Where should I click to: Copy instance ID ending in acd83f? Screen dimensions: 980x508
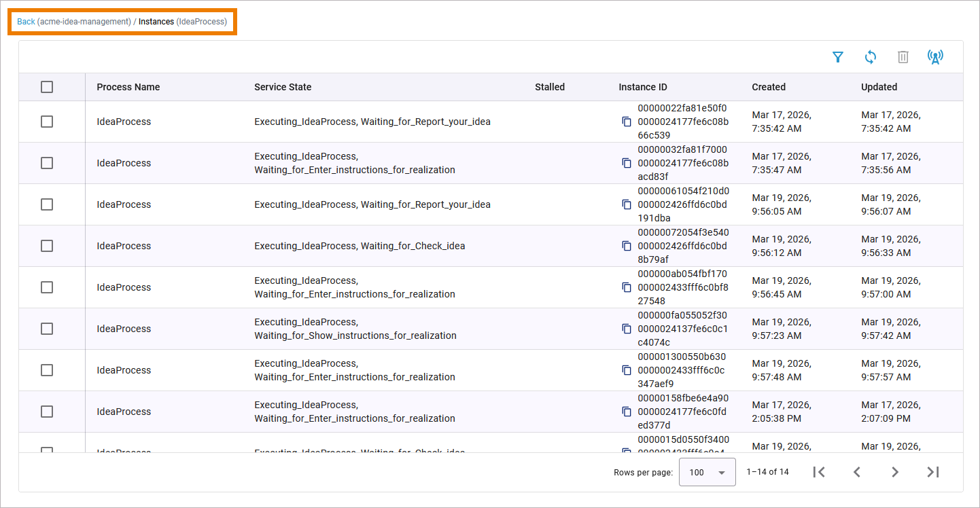coord(627,163)
